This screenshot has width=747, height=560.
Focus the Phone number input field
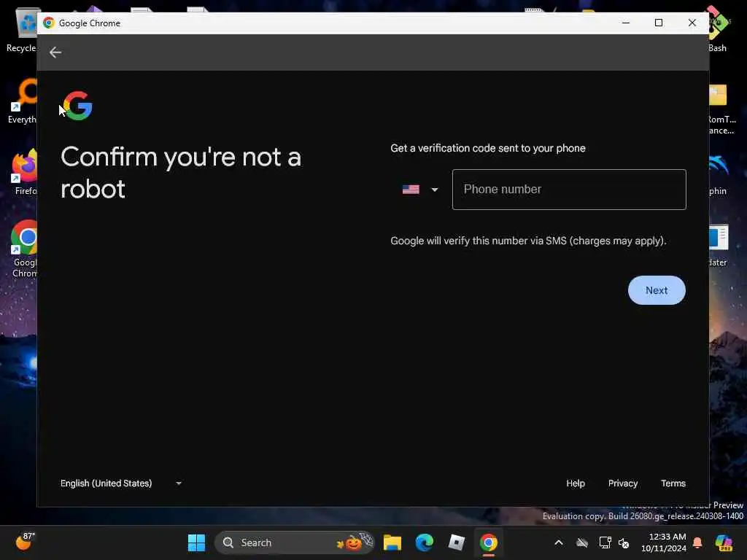[569, 190]
